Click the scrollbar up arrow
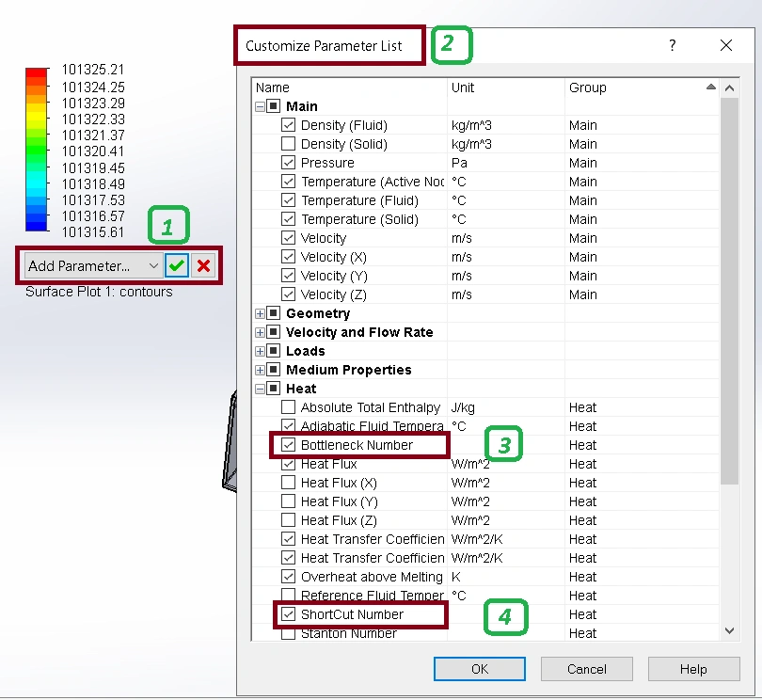 coord(729,88)
